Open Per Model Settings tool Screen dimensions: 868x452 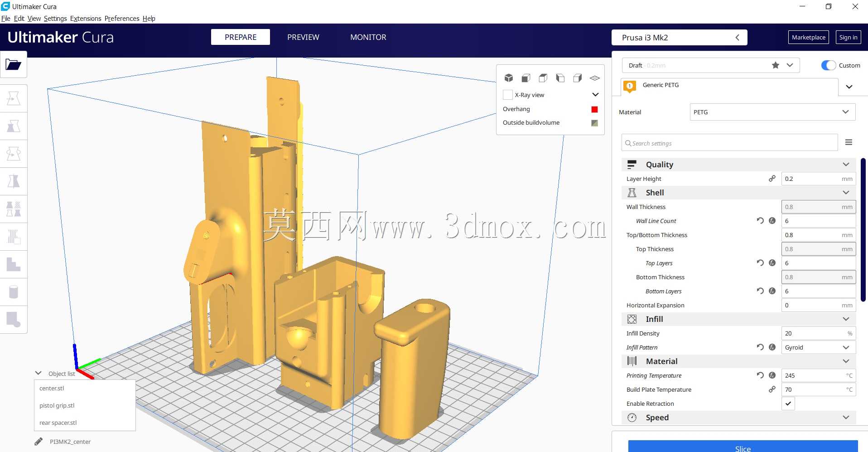coord(14,209)
